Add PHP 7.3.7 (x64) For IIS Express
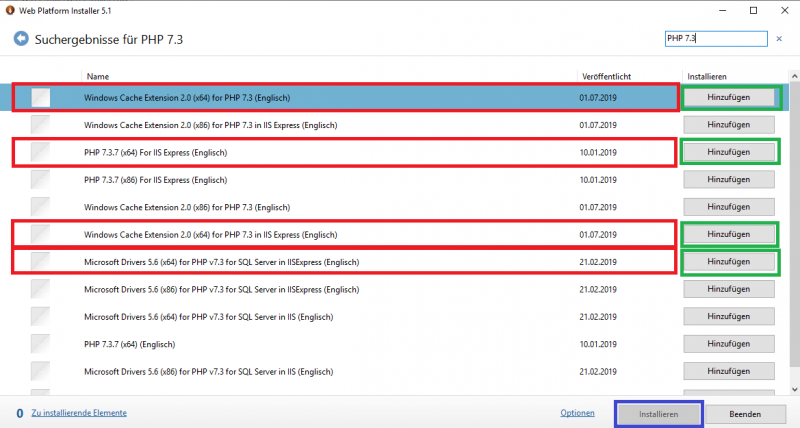This screenshot has width=800, height=428. [728, 152]
